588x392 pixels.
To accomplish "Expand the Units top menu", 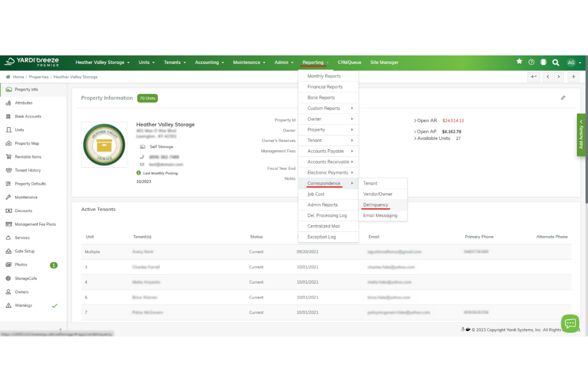I will (147, 62).
